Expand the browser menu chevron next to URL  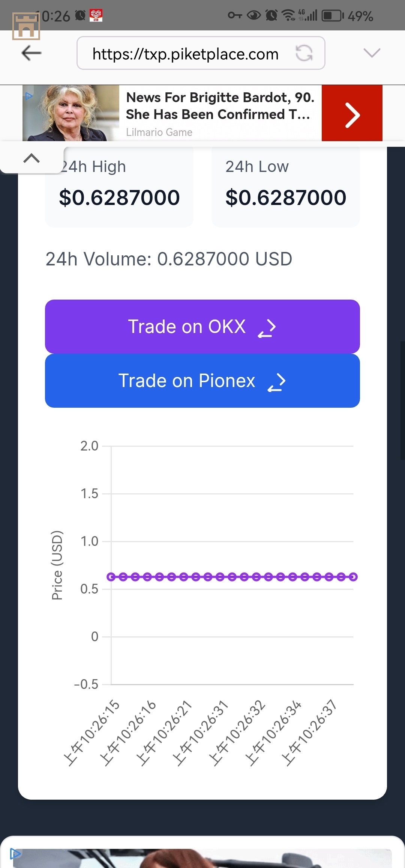point(372,53)
